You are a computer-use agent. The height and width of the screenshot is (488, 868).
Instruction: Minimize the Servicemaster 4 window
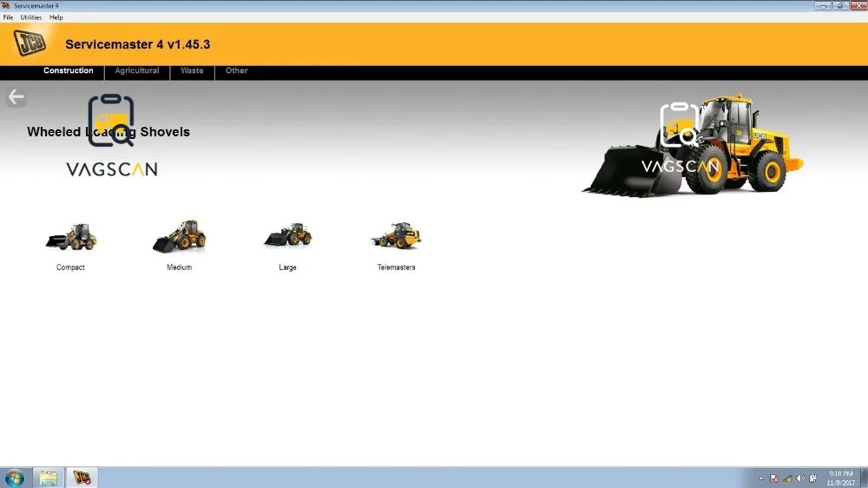pyautogui.click(x=823, y=5)
